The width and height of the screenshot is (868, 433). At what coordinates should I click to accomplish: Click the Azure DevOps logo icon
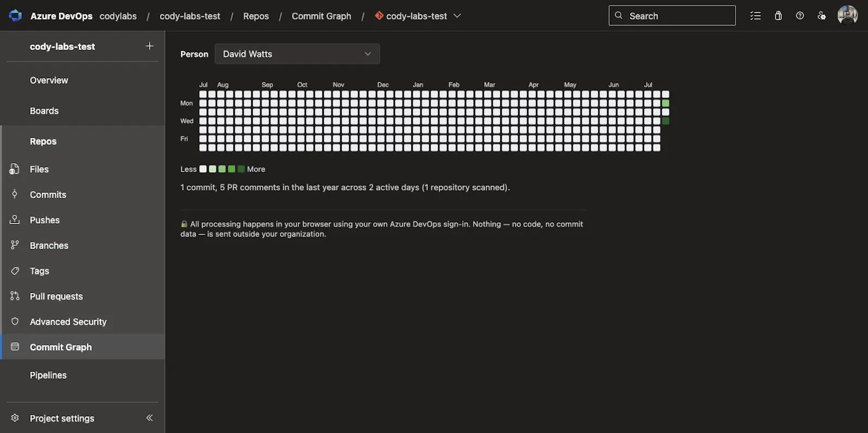[x=15, y=16]
